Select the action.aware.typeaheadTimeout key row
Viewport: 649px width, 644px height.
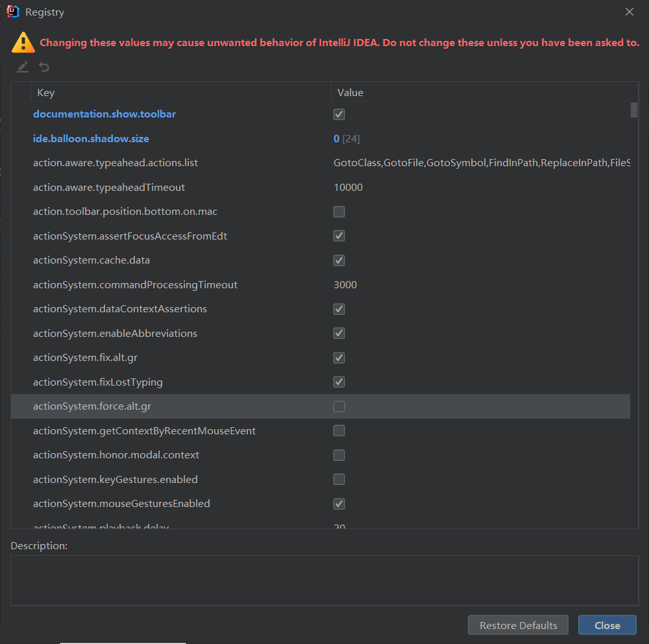point(109,188)
